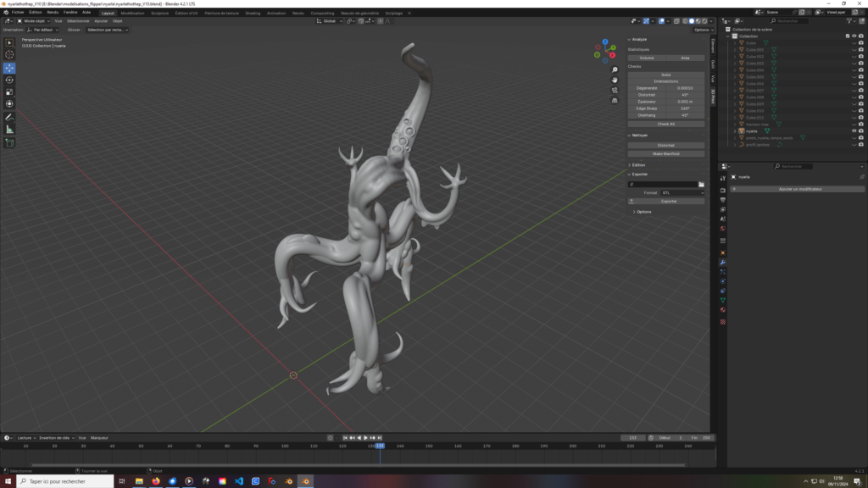868x488 pixels.
Task: Click the pan view hand icon
Action: click(x=615, y=80)
